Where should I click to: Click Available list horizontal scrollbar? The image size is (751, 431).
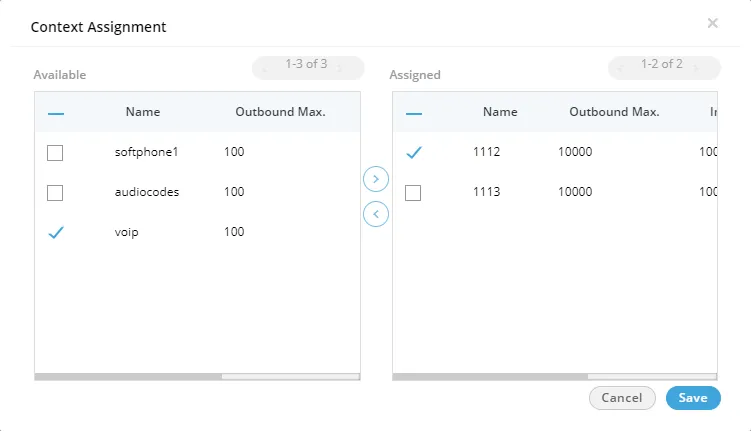pos(128,377)
